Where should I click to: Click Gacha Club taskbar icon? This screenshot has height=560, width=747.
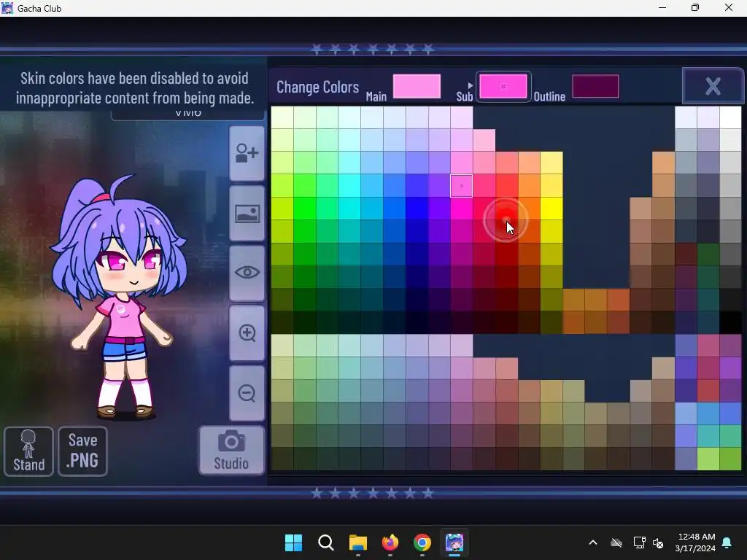coord(454,542)
